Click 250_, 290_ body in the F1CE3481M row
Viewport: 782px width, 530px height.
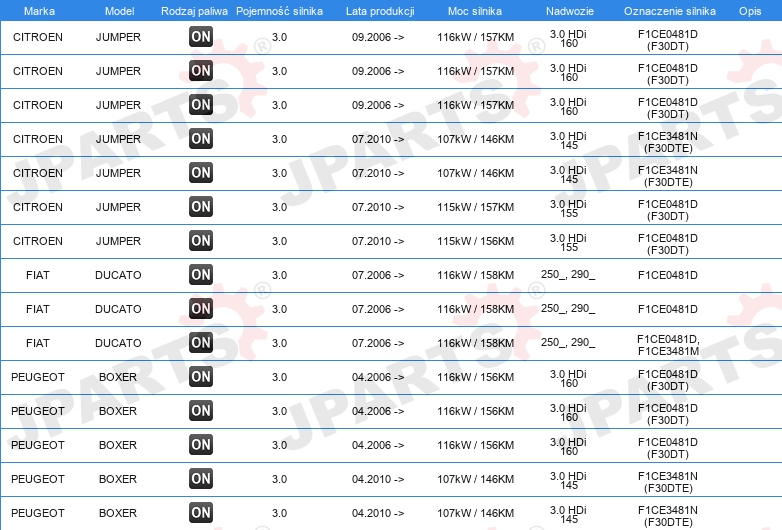568,343
